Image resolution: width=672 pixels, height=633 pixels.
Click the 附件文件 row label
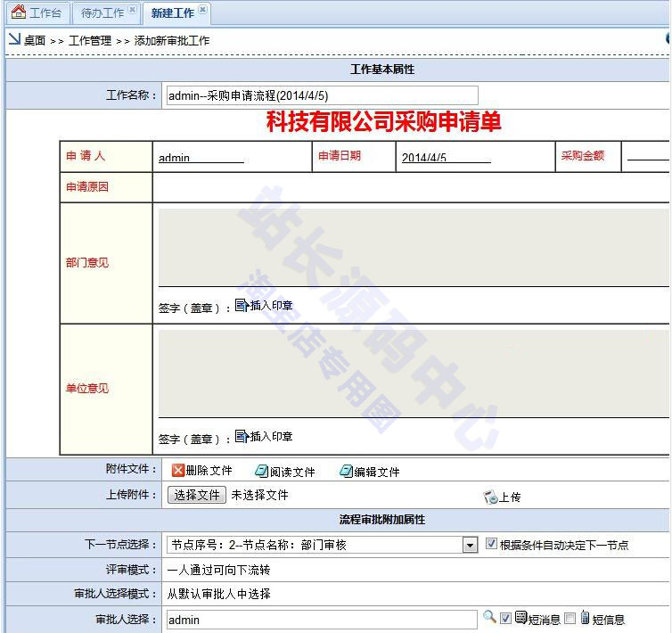coord(131,469)
